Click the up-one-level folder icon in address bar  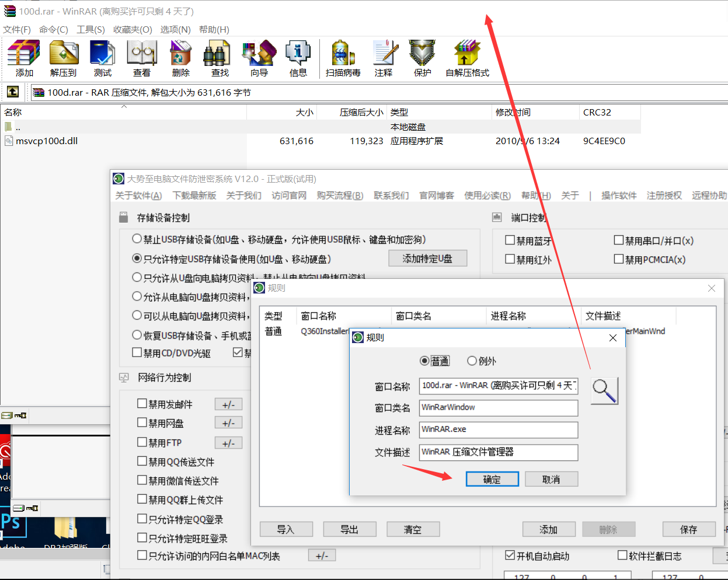pyautogui.click(x=13, y=92)
